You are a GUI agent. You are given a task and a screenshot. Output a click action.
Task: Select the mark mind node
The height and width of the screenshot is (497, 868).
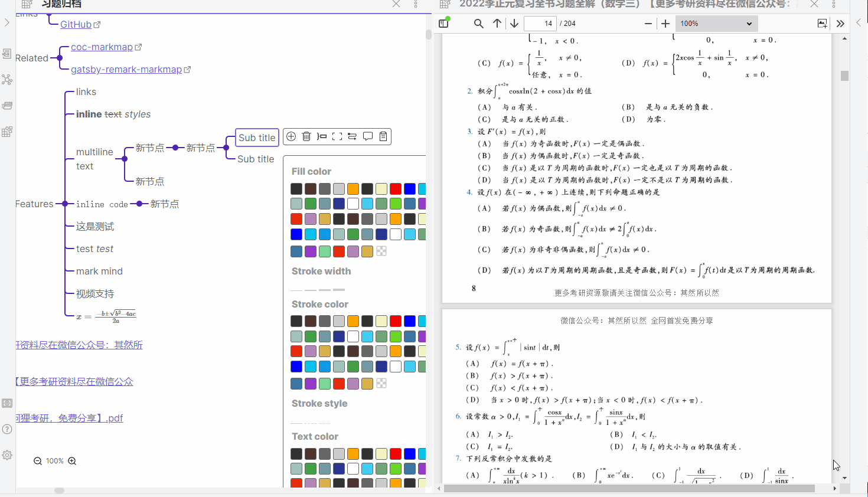[x=99, y=271]
